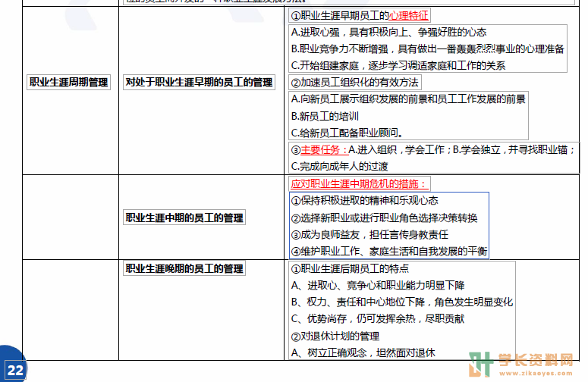This screenshot has height=382, width=588.
Task: Select line ②选择新职业或进行职业角色选择决策转换
Action: pyautogui.click(x=384, y=218)
